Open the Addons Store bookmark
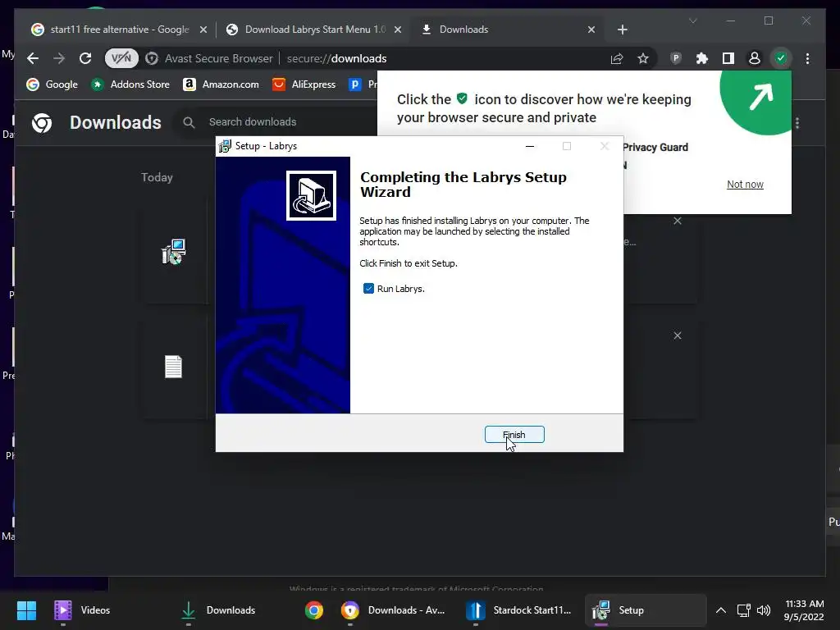 (x=130, y=84)
